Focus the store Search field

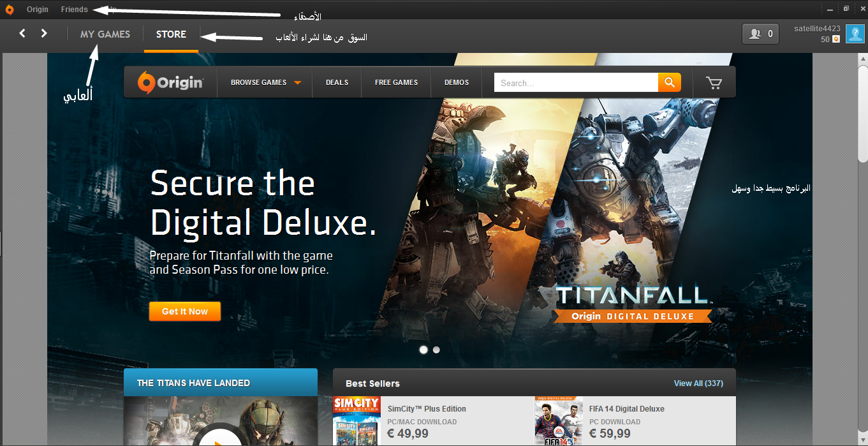576,82
